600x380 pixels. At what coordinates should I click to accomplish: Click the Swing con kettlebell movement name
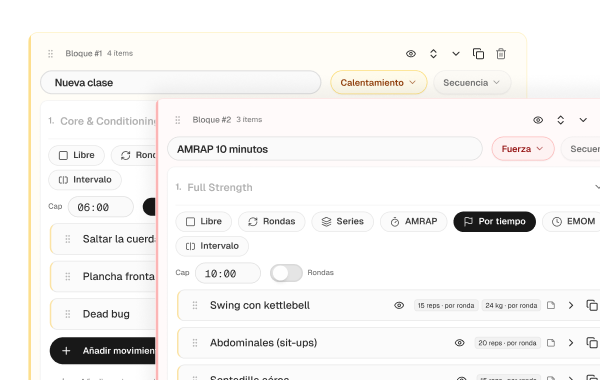click(x=260, y=305)
